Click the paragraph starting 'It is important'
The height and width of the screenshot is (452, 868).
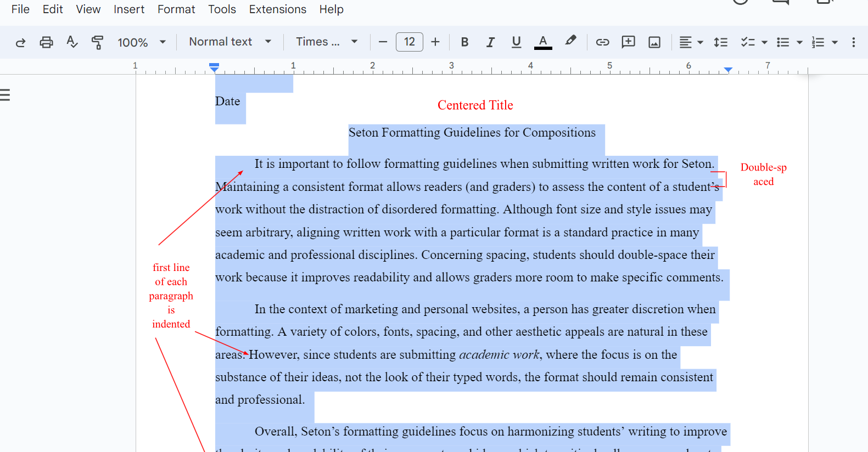(x=469, y=221)
